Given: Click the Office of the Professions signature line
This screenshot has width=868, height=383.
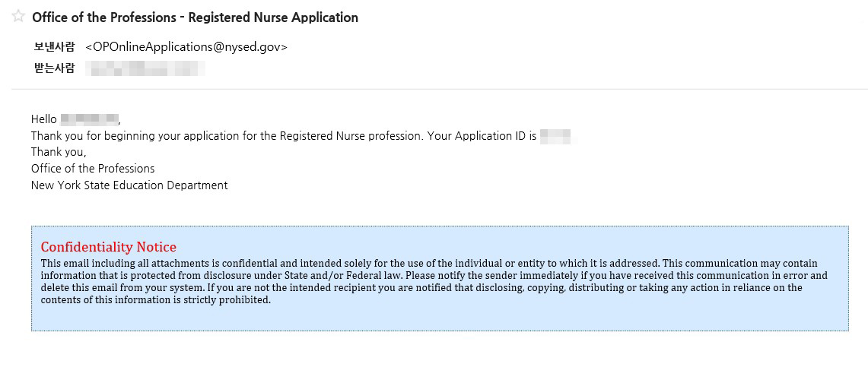Looking at the screenshot, I should click(93, 169).
